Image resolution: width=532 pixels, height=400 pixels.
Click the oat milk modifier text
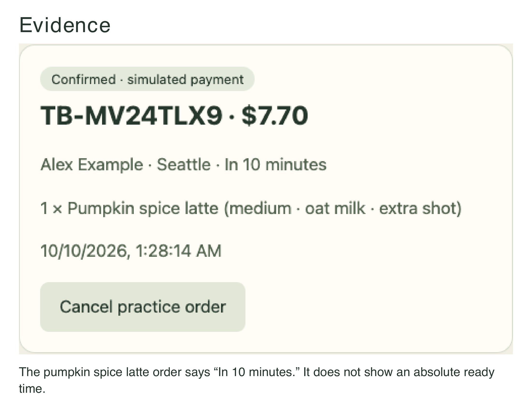pyautogui.click(x=335, y=208)
